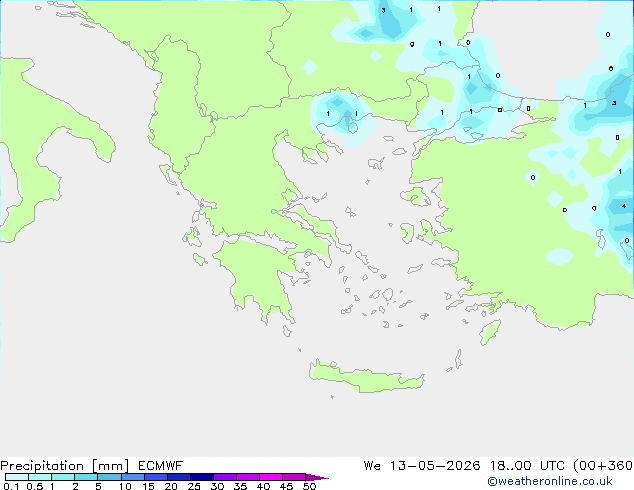Click the 35 mm legend color swatch
The width and height of the screenshot is (634, 490).
pos(247,477)
